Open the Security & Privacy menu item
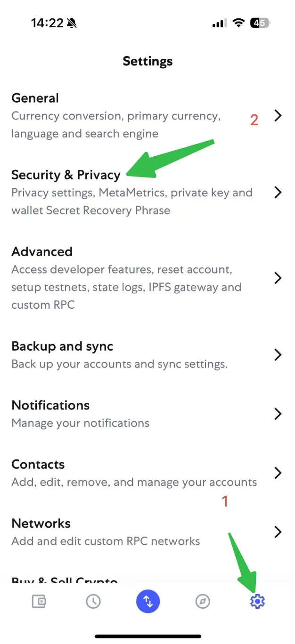 tap(147, 193)
